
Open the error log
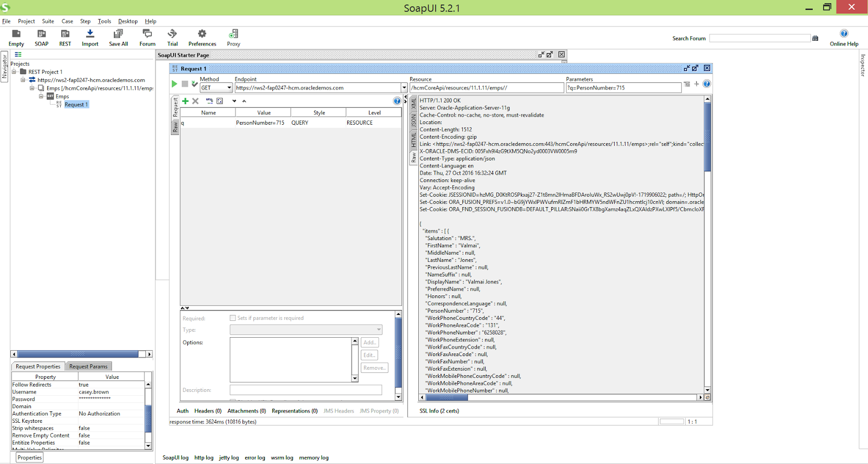(255, 457)
